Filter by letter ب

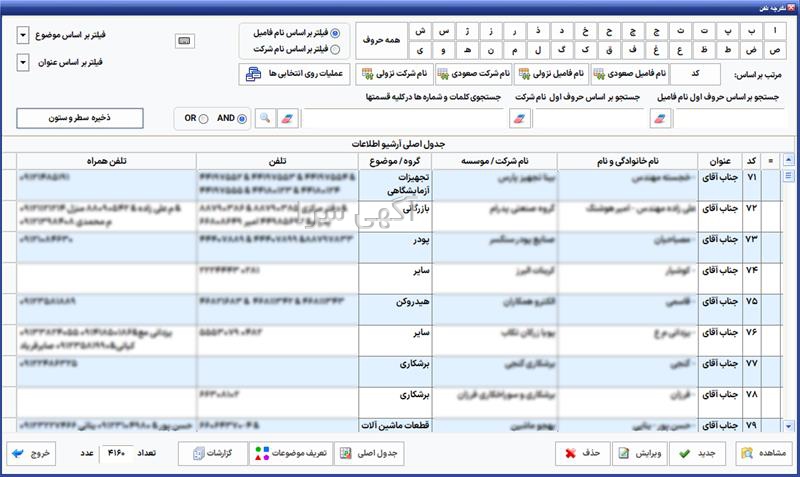(751, 31)
